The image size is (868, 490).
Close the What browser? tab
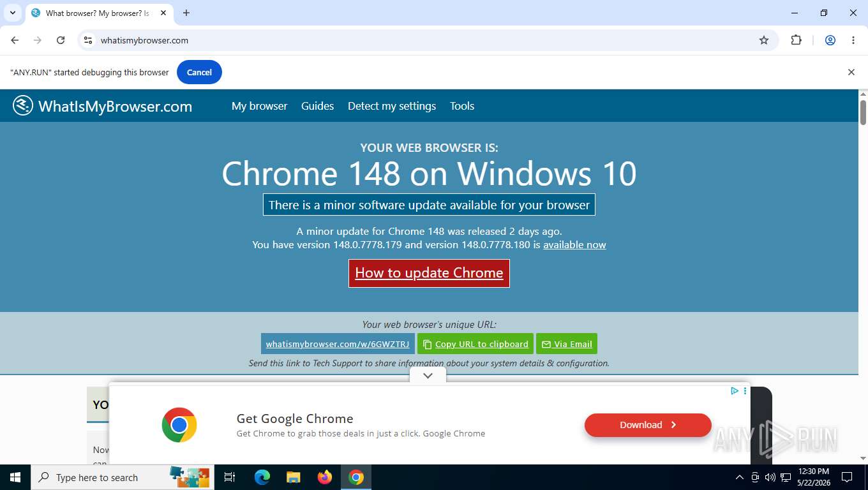pos(163,13)
